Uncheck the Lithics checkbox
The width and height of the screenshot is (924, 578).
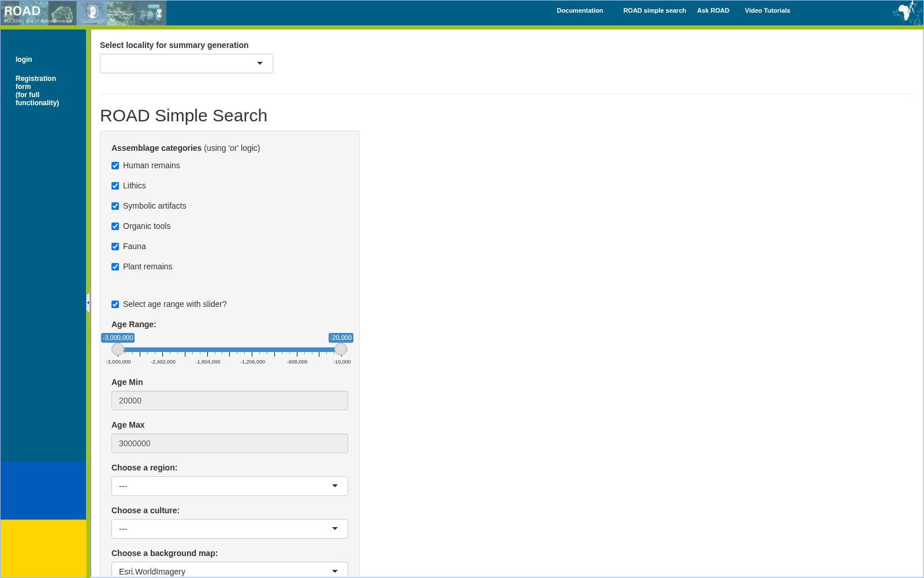115,186
